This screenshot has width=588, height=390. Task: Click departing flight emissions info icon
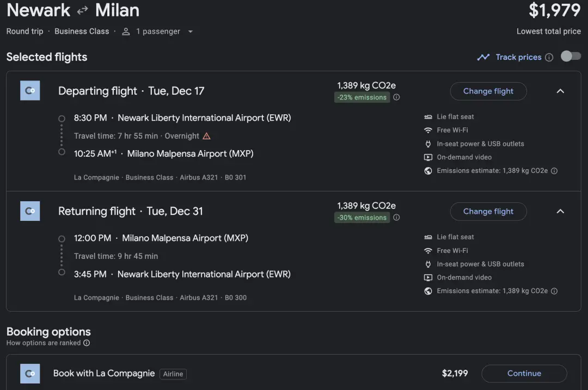[x=396, y=97]
